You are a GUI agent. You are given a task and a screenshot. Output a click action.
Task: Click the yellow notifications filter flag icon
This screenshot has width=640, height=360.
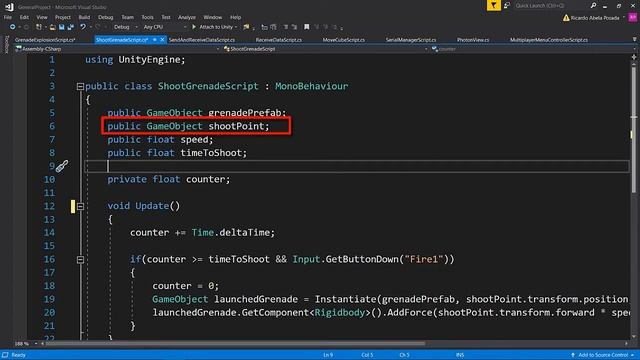click(493, 5)
